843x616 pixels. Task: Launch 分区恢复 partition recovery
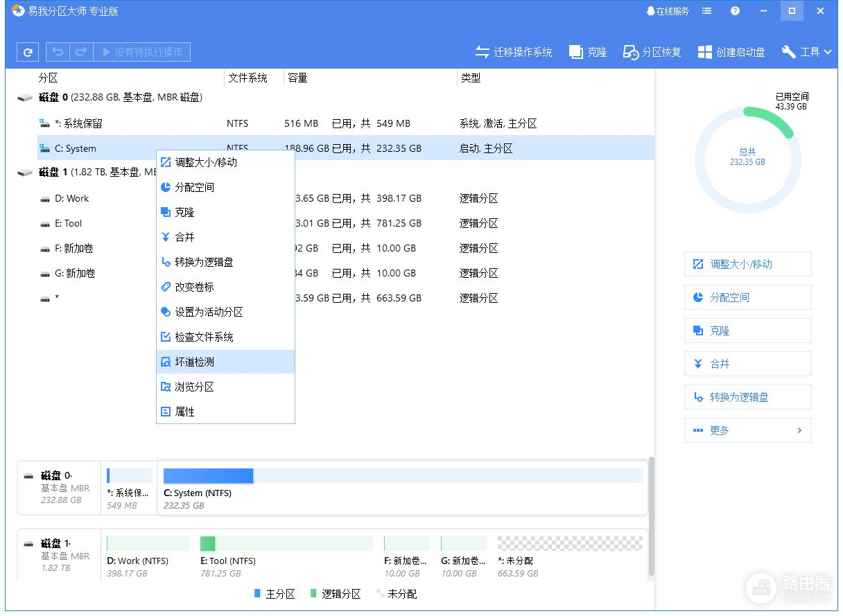click(x=652, y=52)
